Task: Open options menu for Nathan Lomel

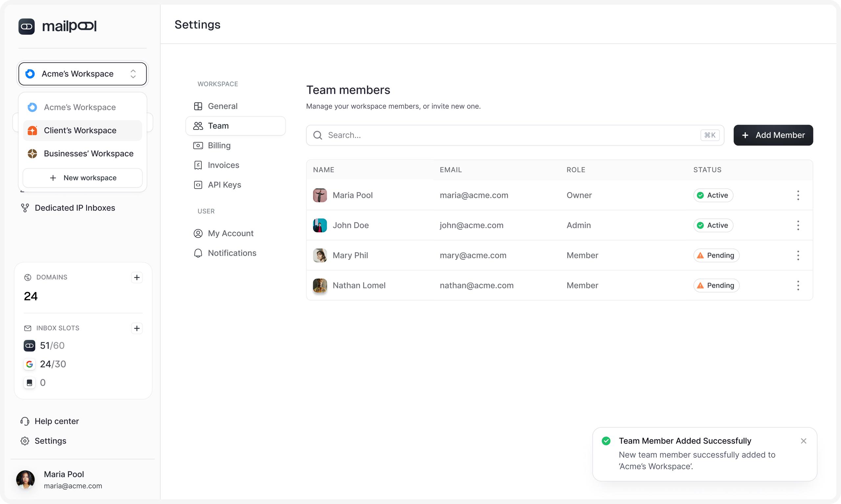Action: point(798,285)
